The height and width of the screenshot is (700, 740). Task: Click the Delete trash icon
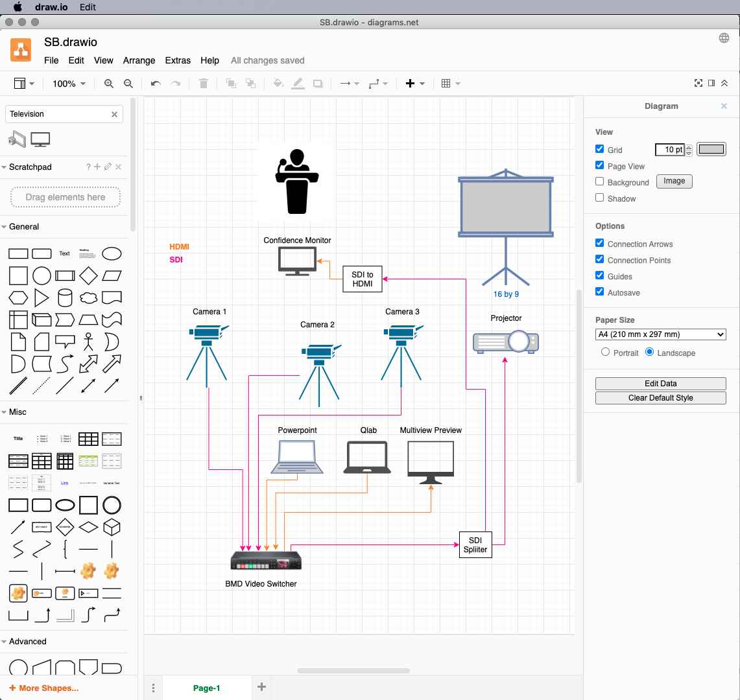pyautogui.click(x=204, y=84)
